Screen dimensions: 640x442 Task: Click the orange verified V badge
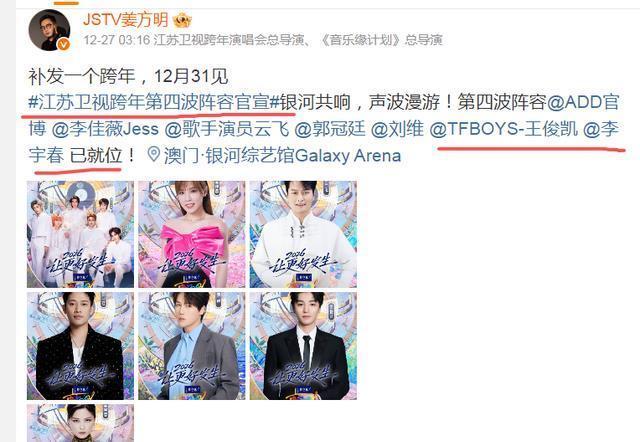[x=63, y=44]
